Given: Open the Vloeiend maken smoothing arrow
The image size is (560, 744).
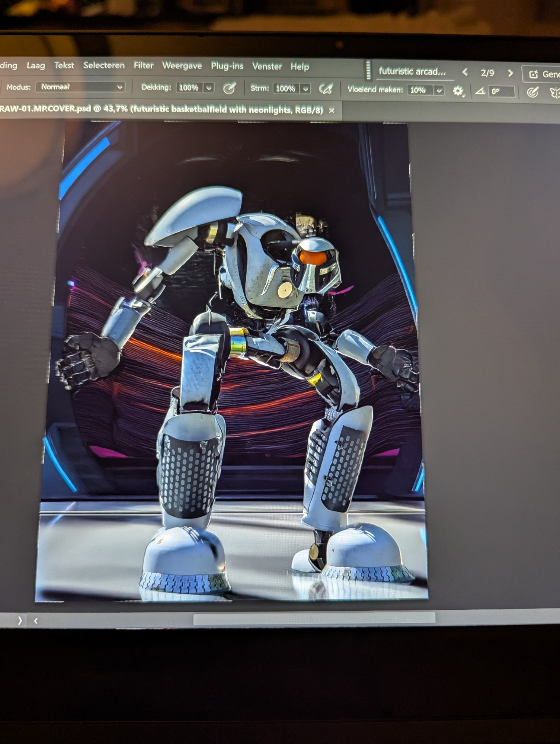Looking at the screenshot, I should [439, 90].
